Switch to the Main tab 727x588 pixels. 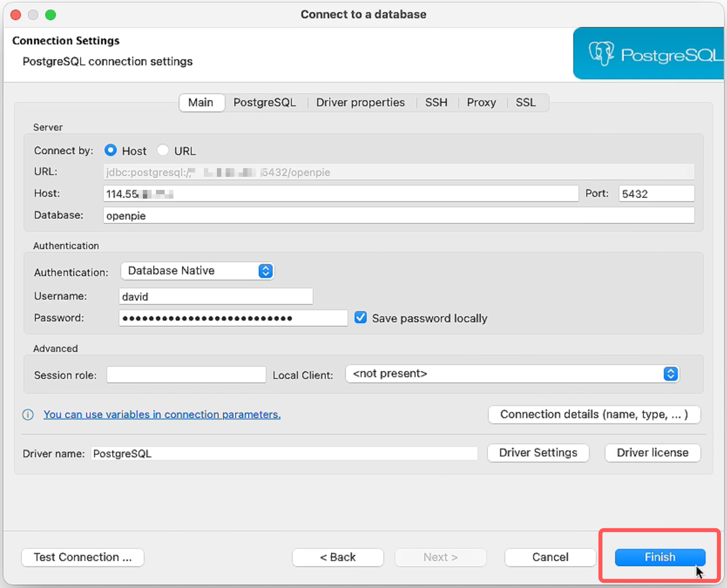(201, 102)
